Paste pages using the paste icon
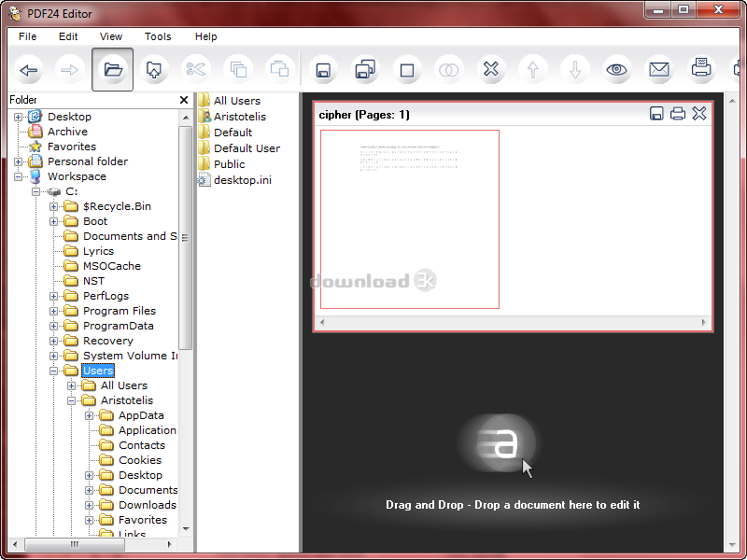 point(280,69)
